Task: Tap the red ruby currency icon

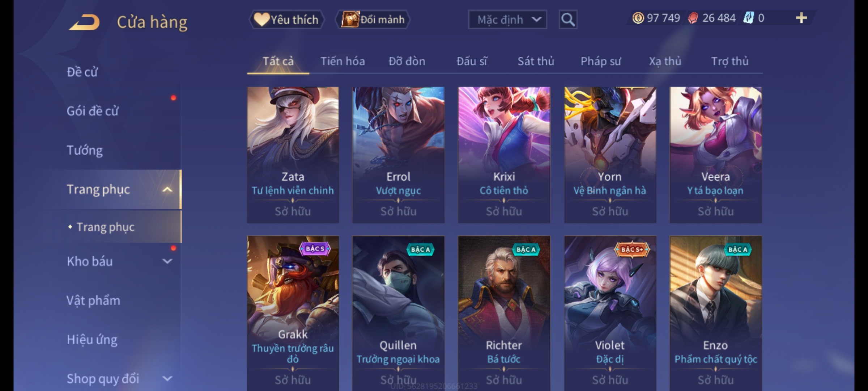Action: 693,18
